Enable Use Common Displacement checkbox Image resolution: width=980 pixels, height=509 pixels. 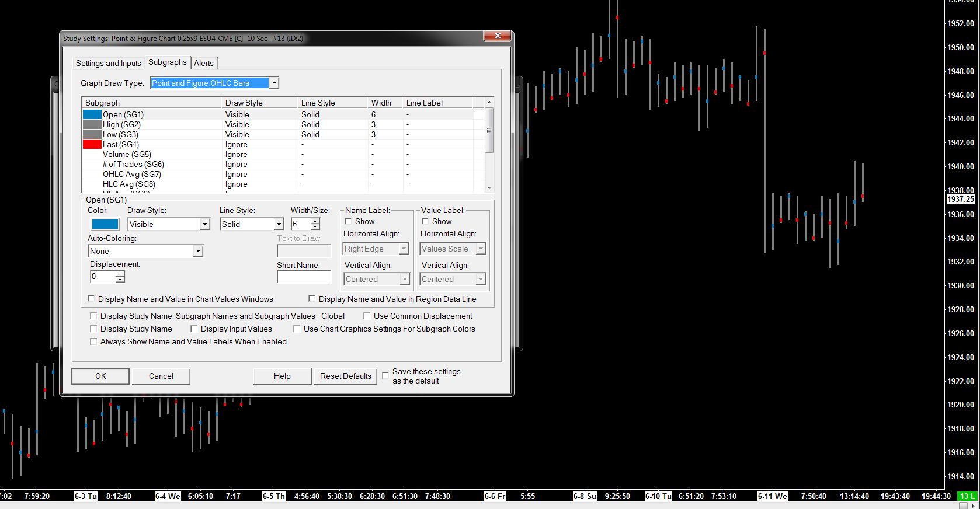click(x=367, y=315)
